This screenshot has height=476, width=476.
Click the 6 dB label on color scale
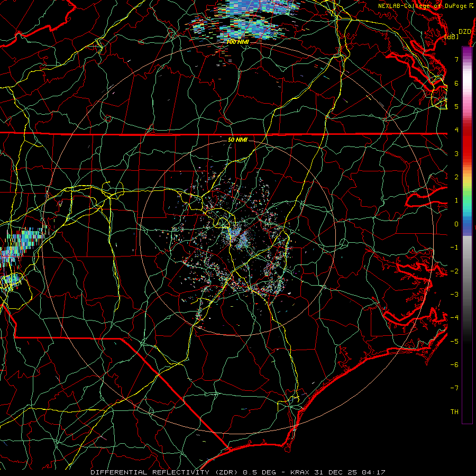click(x=456, y=83)
